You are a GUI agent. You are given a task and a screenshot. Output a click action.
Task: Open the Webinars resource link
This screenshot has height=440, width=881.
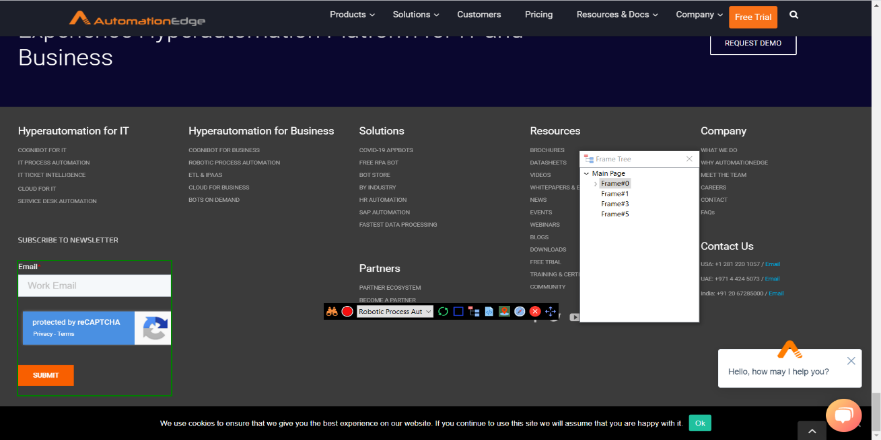pos(545,224)
